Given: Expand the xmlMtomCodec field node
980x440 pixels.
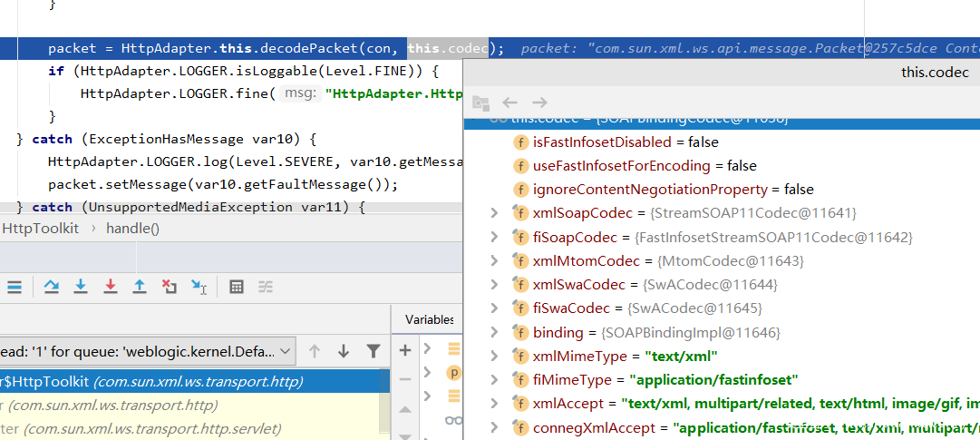Looking at the screenshot, I should click(494, 260).
